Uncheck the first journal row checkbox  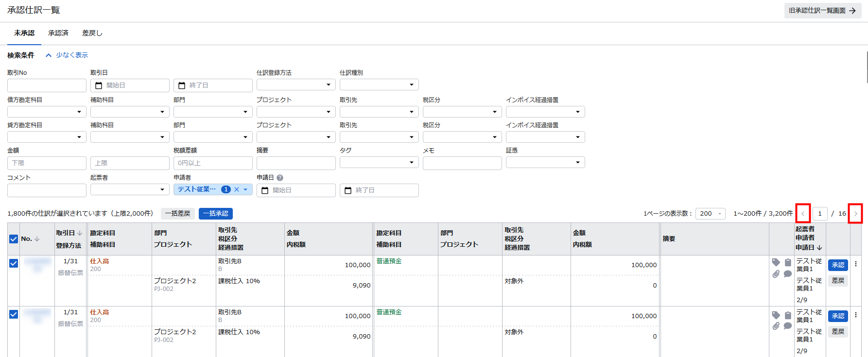14,263
